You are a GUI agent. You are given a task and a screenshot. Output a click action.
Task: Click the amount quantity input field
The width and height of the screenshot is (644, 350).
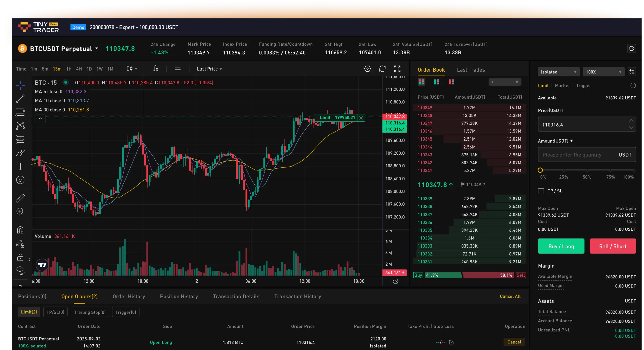(587, 155)
